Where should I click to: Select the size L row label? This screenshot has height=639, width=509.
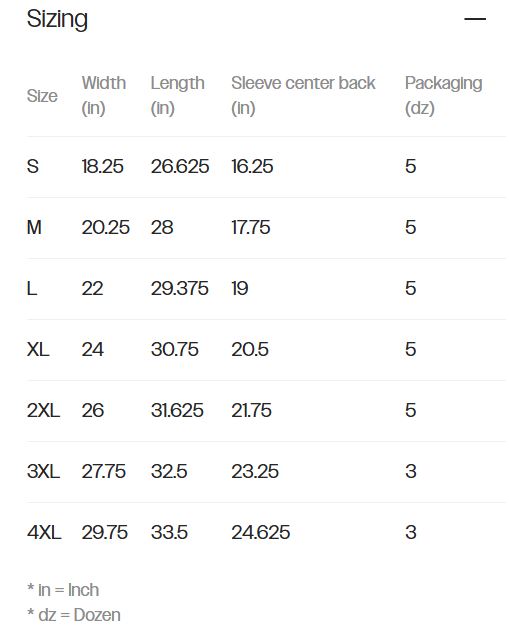[32, 289]
